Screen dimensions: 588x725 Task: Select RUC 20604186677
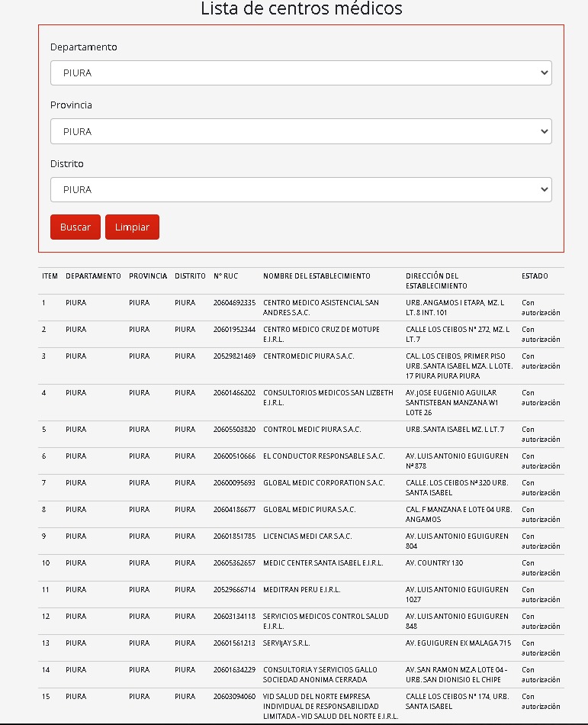[234, 510]
